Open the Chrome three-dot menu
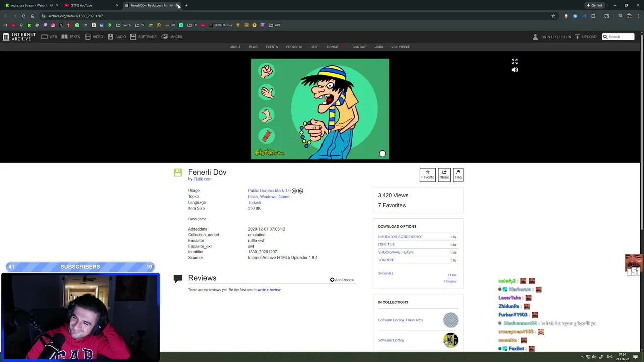The width and height of the screenshot is (644, 362). coord(638,16)
